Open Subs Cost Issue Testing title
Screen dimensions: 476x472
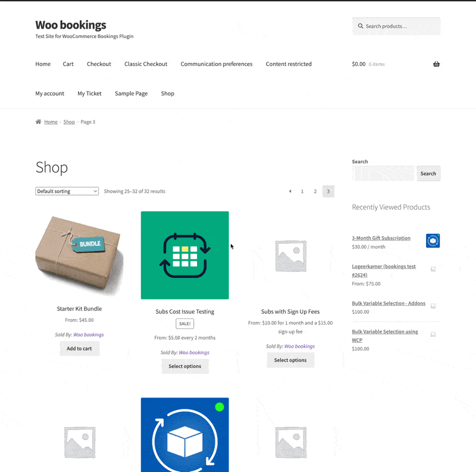pyautogui.click(x=185, y=312)
